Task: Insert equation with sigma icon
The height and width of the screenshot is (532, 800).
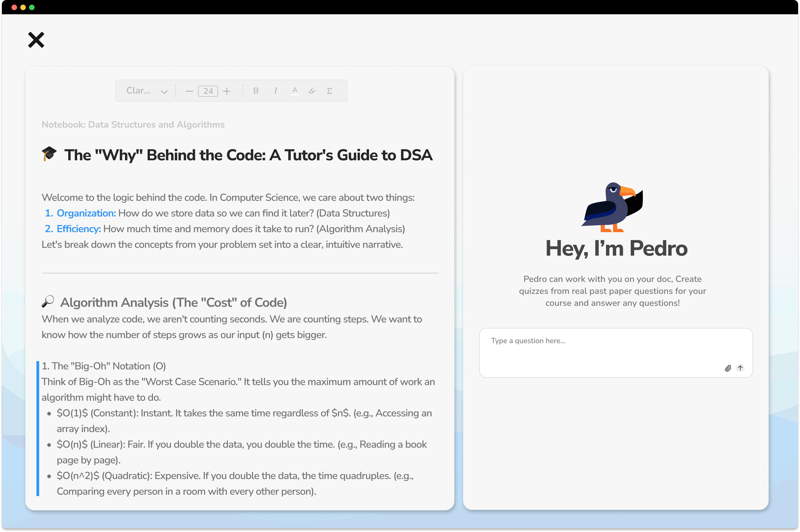Action: coord(329,91)
